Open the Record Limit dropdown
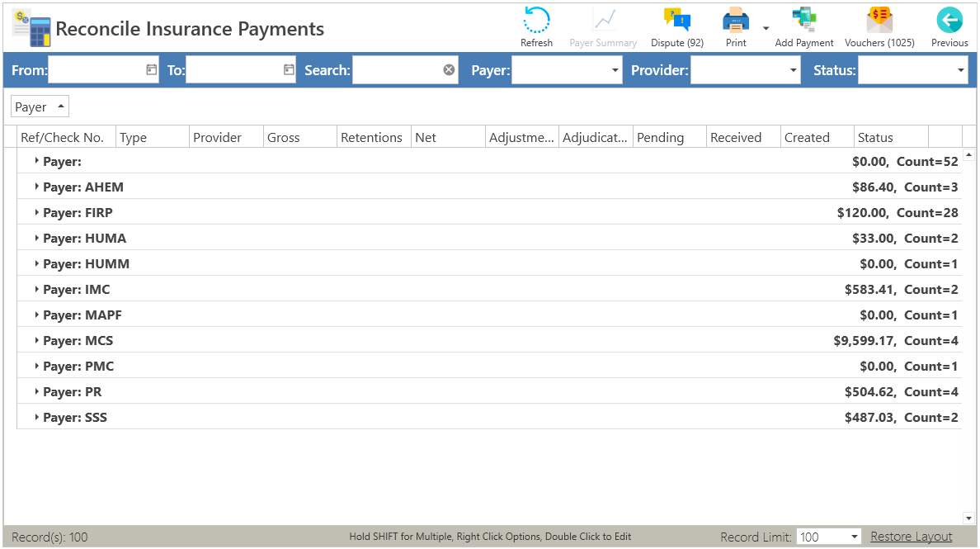 [x=855, y=537]
